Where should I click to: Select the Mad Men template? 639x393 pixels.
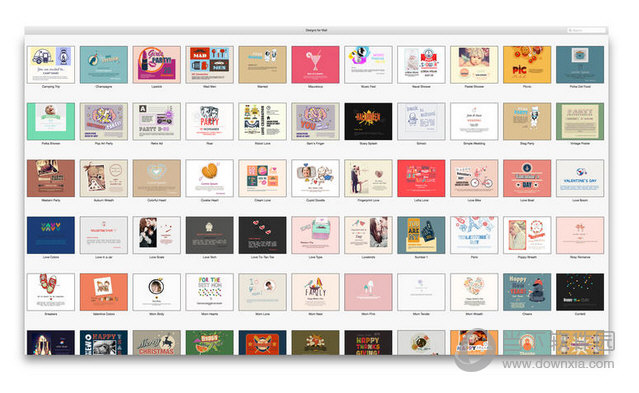pyautogui.click(x=209, y=65)
